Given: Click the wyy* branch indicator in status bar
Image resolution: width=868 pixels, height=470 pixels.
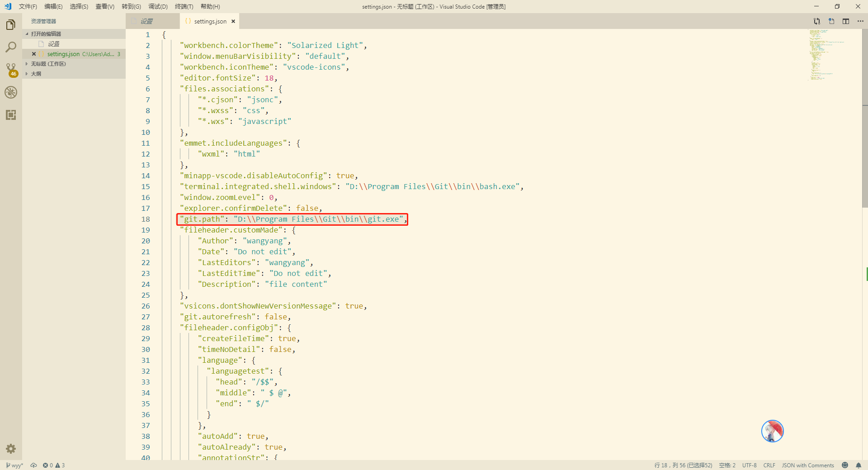Looking at the screenshot, I should (14, 465).
